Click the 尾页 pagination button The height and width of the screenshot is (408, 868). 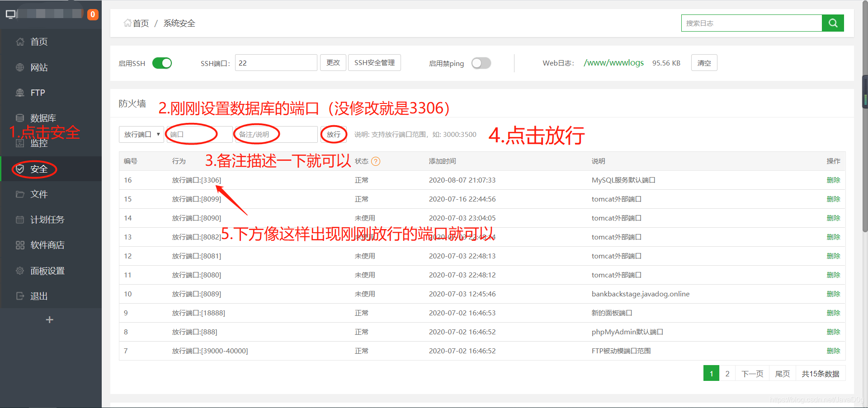click(783, 373)
